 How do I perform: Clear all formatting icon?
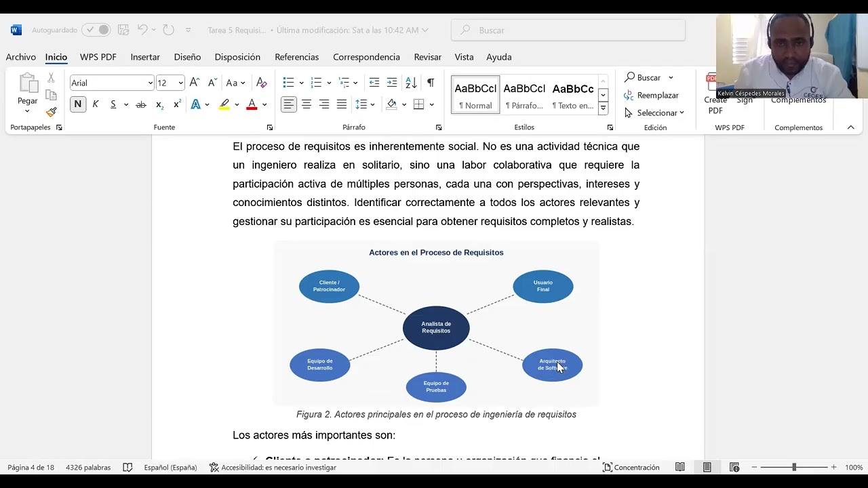coord(262,83)
